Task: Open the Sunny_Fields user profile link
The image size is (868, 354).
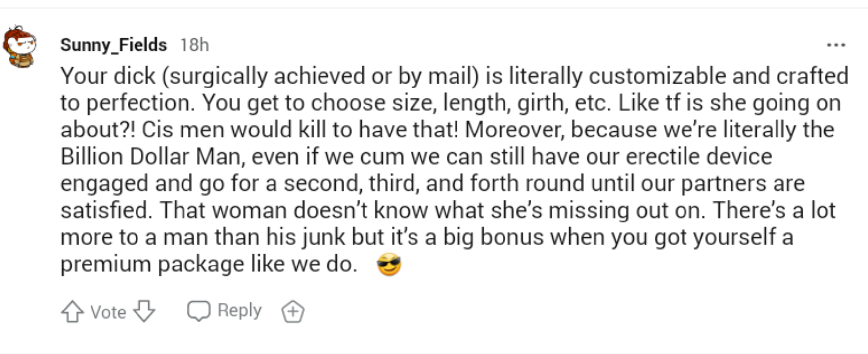Action: coord(113,45)
